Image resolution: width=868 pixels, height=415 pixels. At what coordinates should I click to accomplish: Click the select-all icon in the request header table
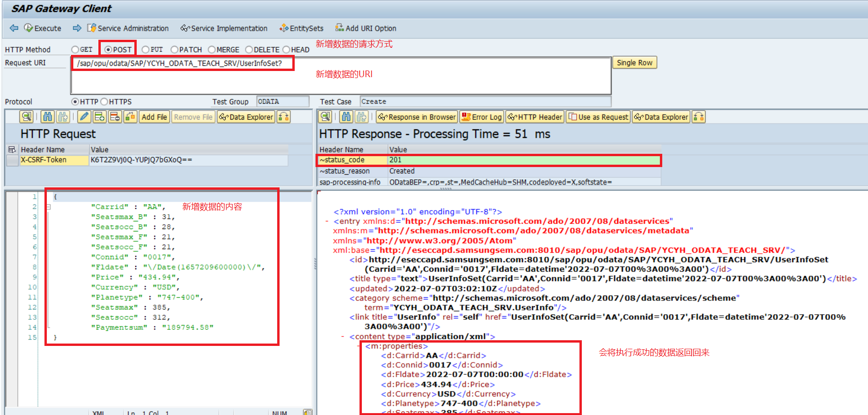pos(12,150)
